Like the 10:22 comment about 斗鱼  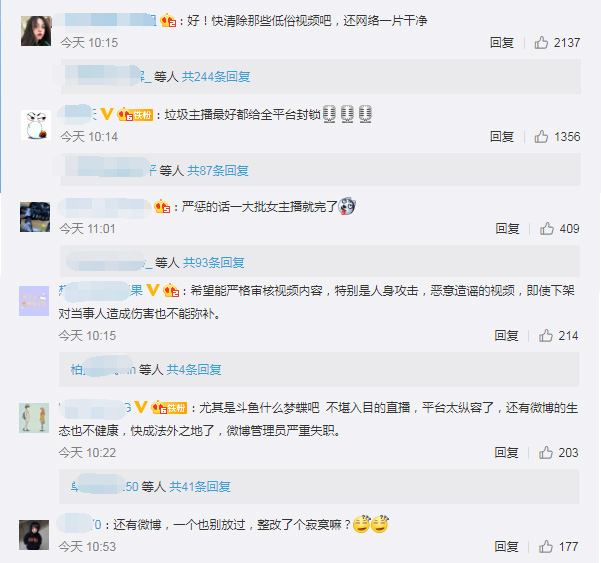click(x=545, y=453)
